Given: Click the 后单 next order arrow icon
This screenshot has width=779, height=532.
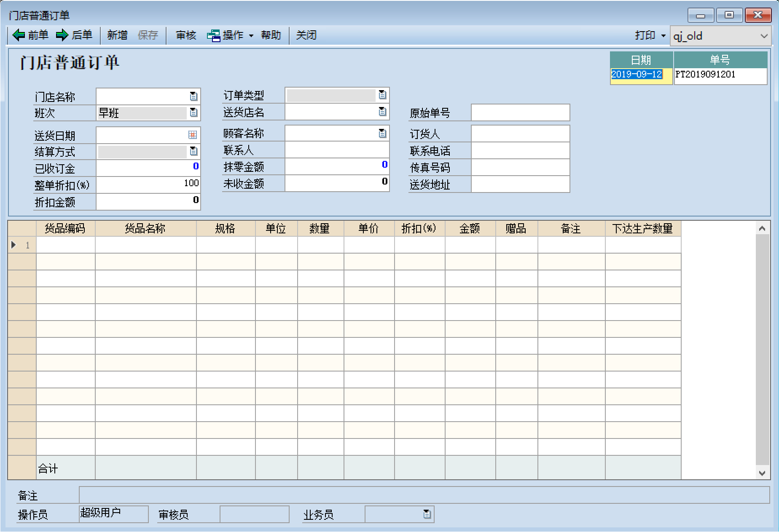Looking at the screenshot, I should pyautogui.click(x=62, y=35).
